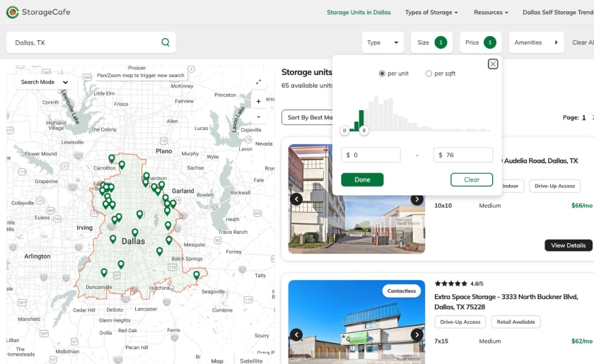Screen dimensions: 594x364
Task: Zoom out on the map with minus button
Action: (258, 117)
